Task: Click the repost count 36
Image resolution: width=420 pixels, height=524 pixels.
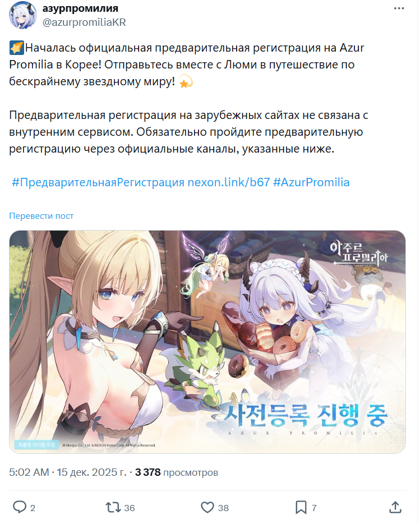Action: click(x=130, y=508)
